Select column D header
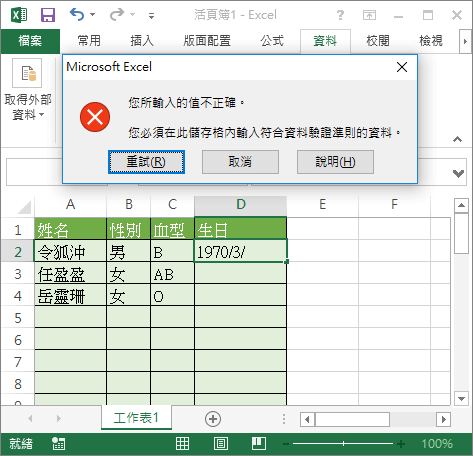The image size is (473, 456). point(240,204)
